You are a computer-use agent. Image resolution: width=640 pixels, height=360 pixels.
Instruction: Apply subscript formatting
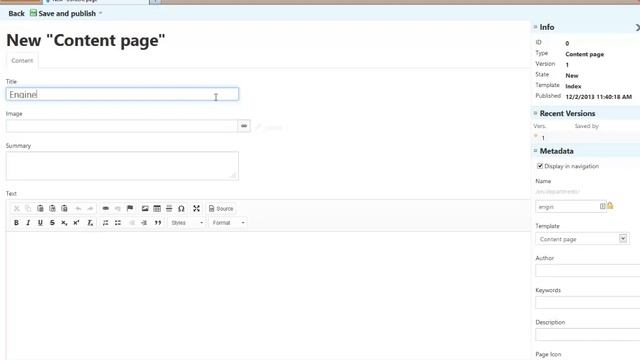point(64,223)
